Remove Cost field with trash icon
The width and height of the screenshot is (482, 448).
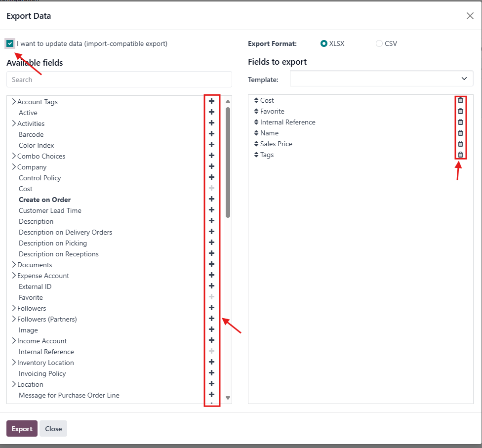click(460, 100)
